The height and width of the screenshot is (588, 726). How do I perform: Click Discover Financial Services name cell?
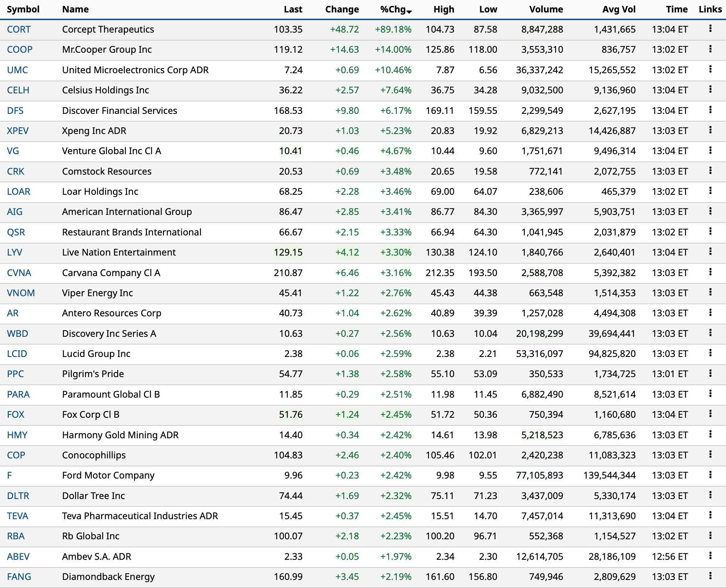119,111
